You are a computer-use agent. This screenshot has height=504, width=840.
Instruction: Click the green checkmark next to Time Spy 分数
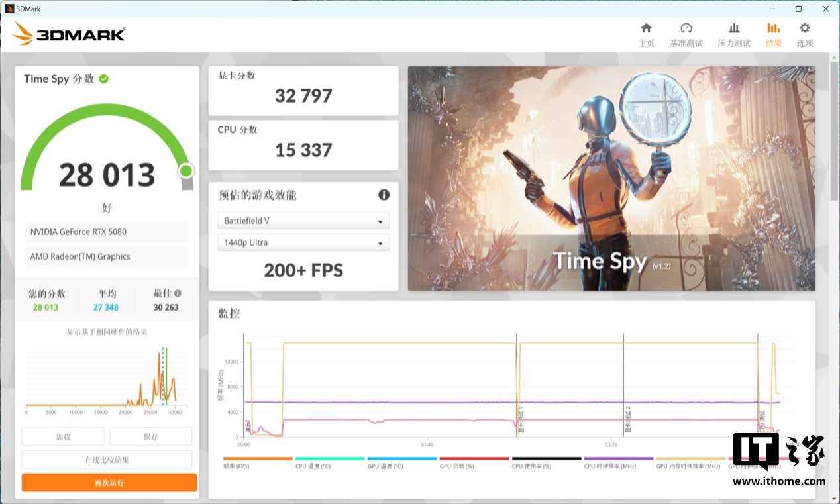click(104, 79)
